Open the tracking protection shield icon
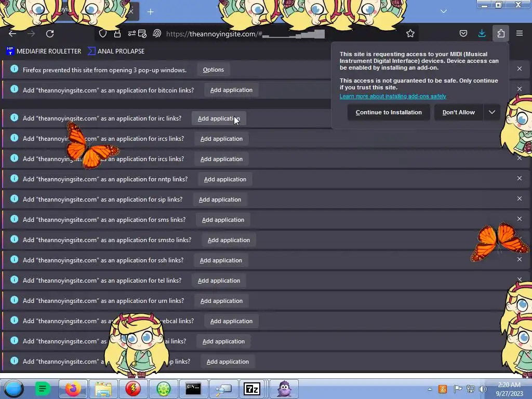The image size is (532, 399). (103, 34)
